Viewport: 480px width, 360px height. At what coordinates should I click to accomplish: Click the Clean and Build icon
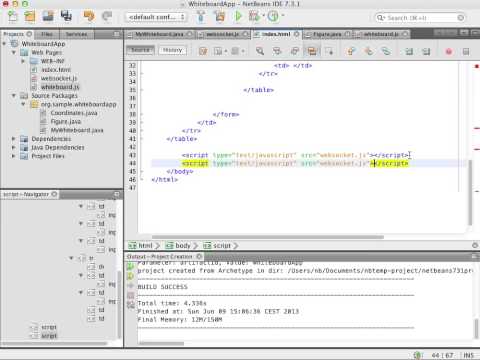(x=220, y=16)
